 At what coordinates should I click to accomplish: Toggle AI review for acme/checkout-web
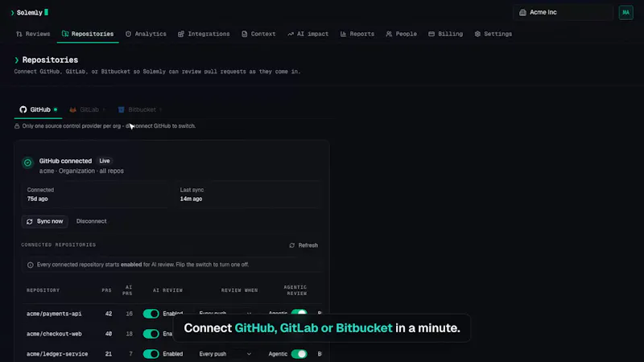coord(151,334)
